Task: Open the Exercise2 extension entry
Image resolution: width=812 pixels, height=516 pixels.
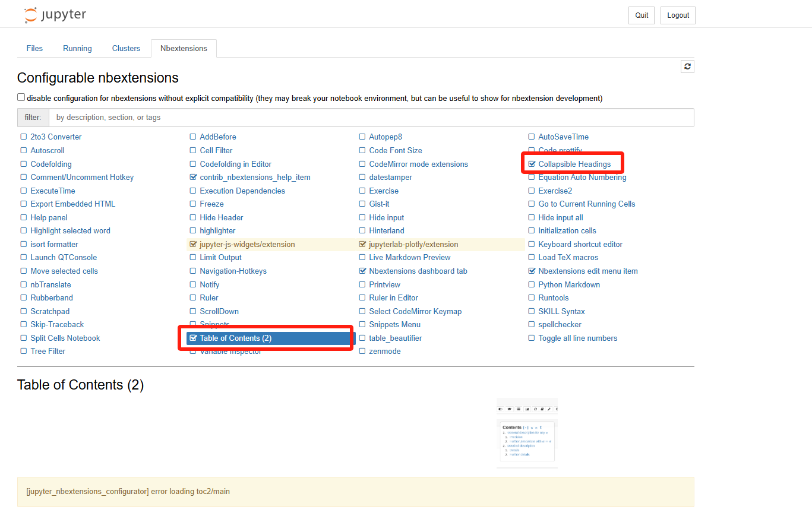Action: click(555, 191)
